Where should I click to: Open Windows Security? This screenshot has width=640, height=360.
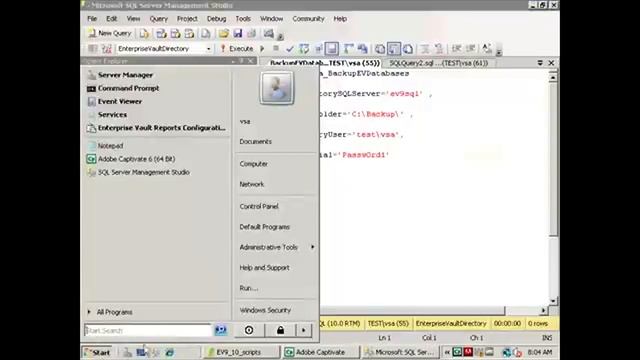click(265, 310)
